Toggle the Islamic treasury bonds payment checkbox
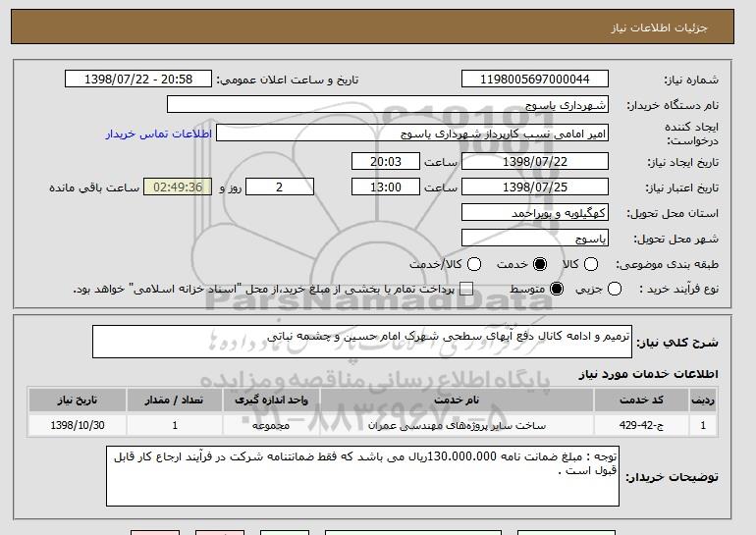This screenshot has height=535, width=756. (466, 289)
